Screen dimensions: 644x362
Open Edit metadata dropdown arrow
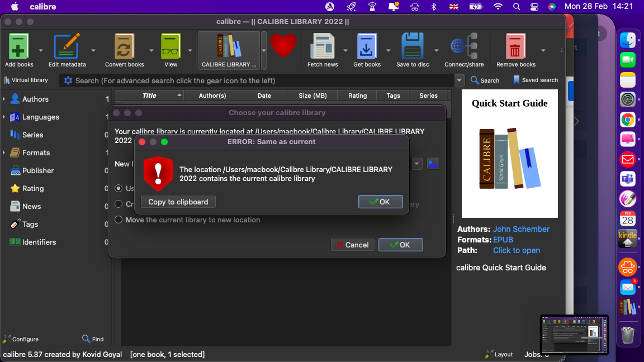[93, 50]
